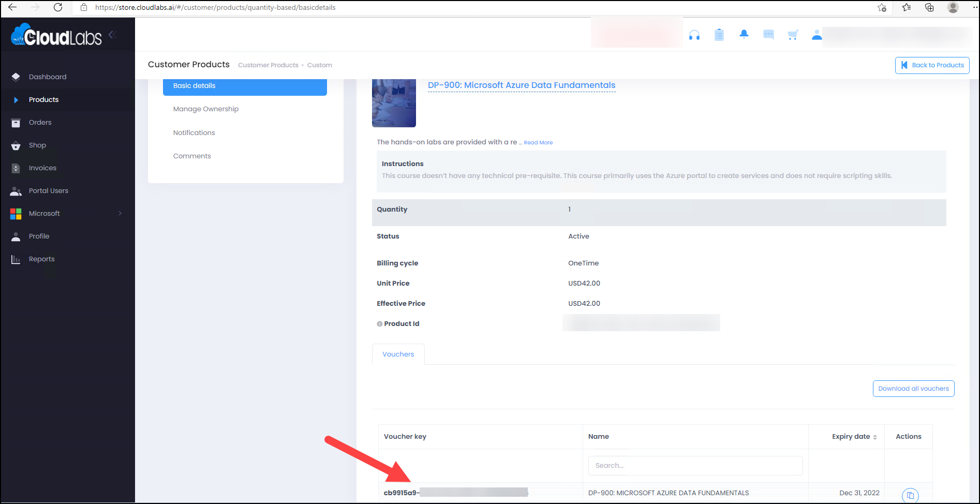Viewport: 980px width, 504px height.
Task: Select the Basic details section
Action: [245, 86]
